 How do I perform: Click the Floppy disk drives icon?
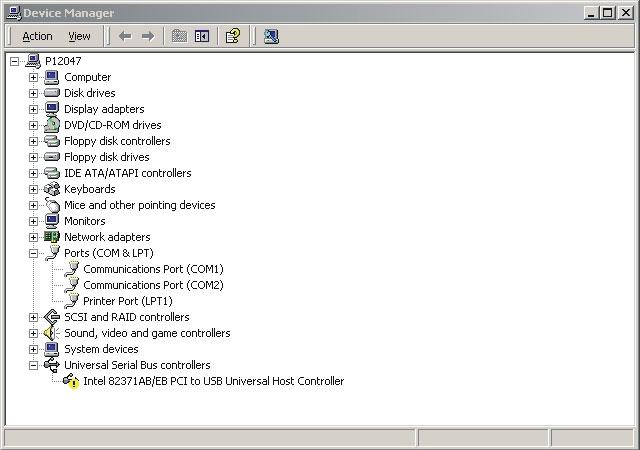51,157
